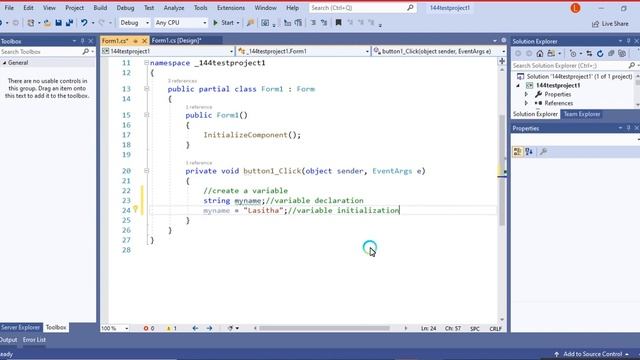Click Sync with Active Document icon
Screen dimensions: 640x360
[589, 53]
